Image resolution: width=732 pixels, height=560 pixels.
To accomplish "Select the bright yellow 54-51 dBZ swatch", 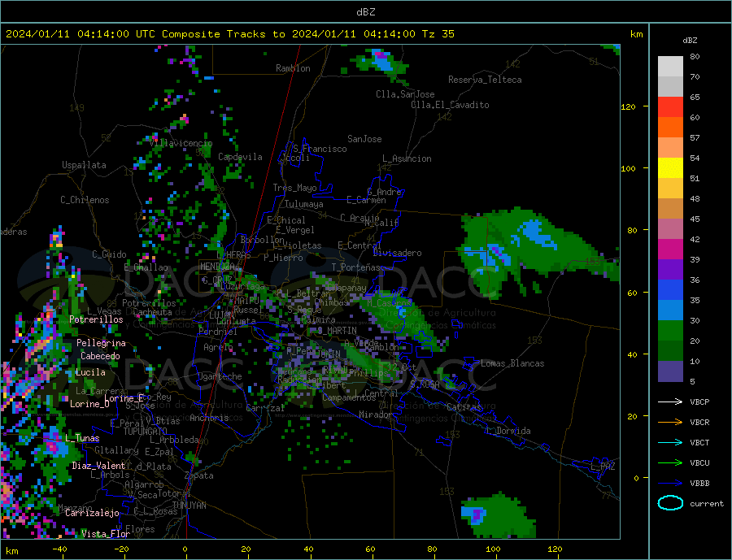I will click(670, 168).
